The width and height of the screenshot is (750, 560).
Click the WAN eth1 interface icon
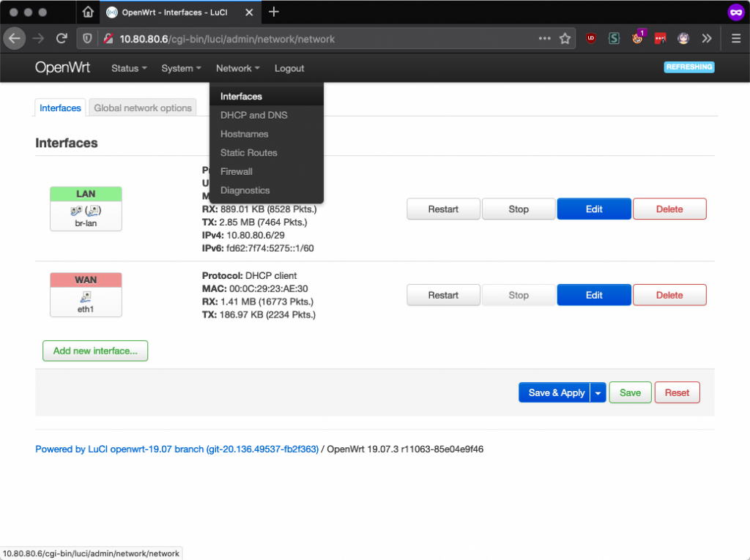(86, 297)
